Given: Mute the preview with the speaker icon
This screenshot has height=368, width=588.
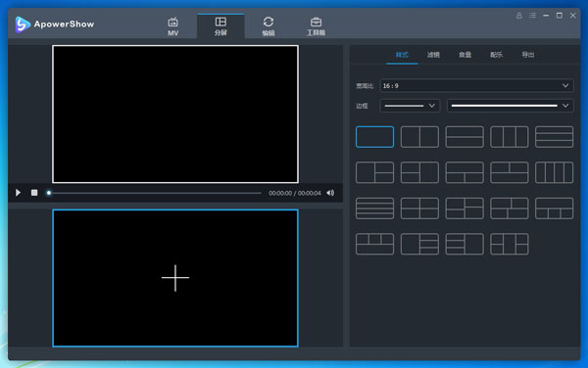Looking at the screenshot, I should tap(330, 193).
